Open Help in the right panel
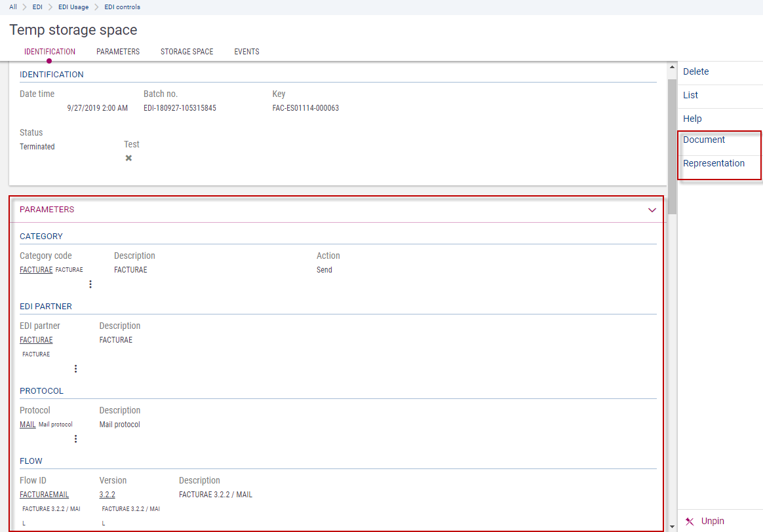 point(692,119)
